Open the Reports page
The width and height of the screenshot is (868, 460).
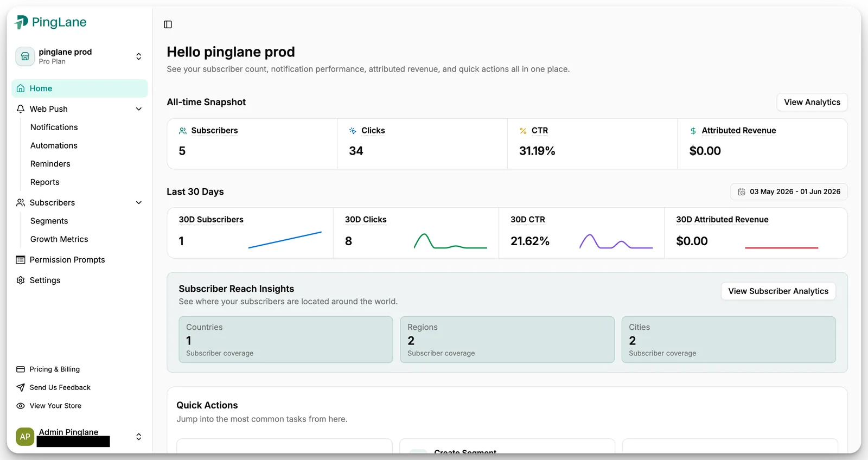pyautogui.click(x=45, y=182)
